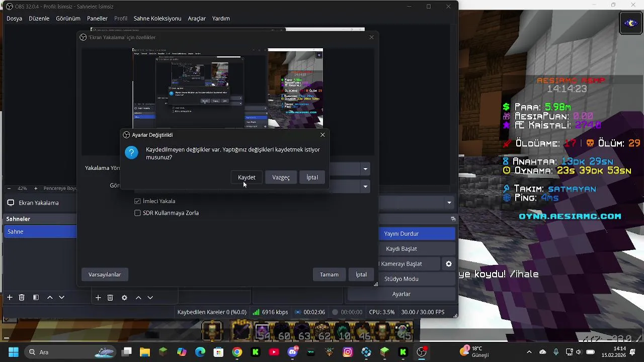Viewport: 644px width, 362px height.
Task: Move source up in sources toolbar
Action: 138,298
